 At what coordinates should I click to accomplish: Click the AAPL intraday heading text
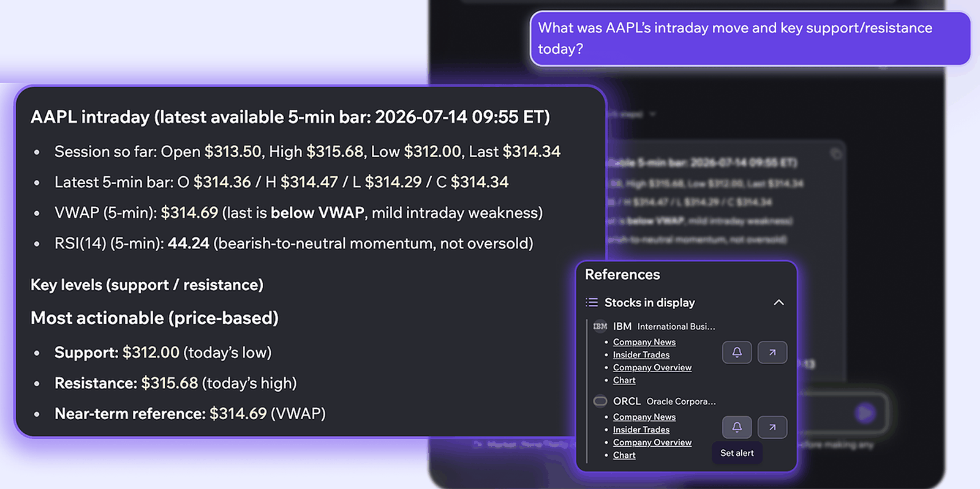[290, 117]
